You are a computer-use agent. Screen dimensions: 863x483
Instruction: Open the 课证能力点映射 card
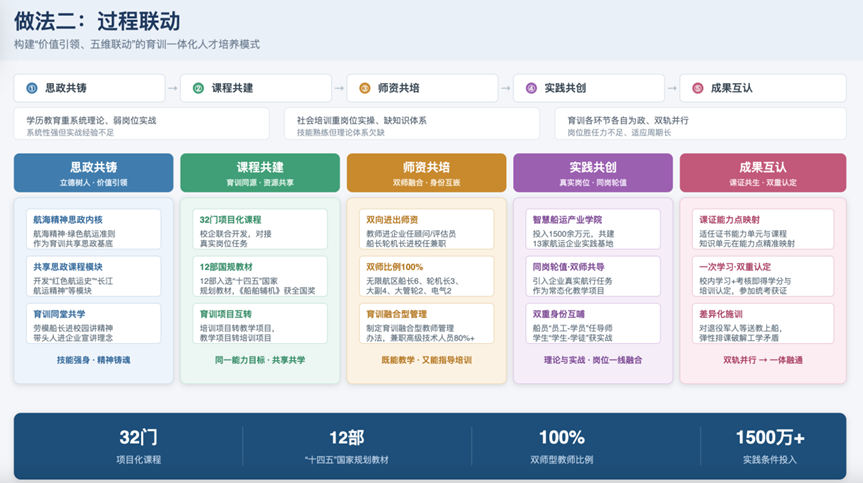click(763, 229)
